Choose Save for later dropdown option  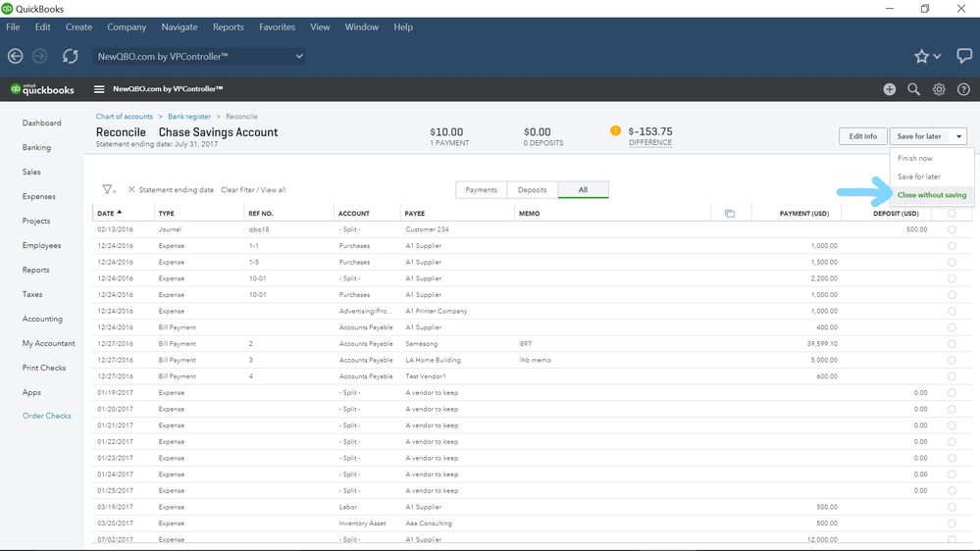click(x=919, y=176)
